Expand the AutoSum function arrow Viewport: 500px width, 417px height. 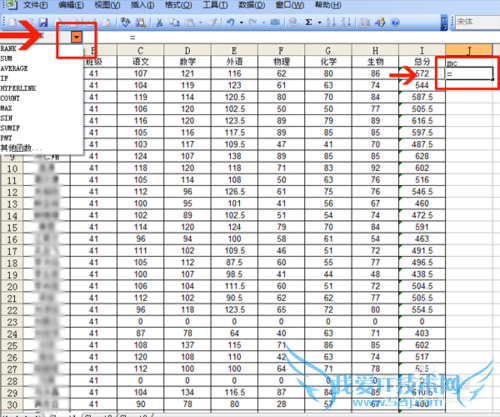[320, 23]
